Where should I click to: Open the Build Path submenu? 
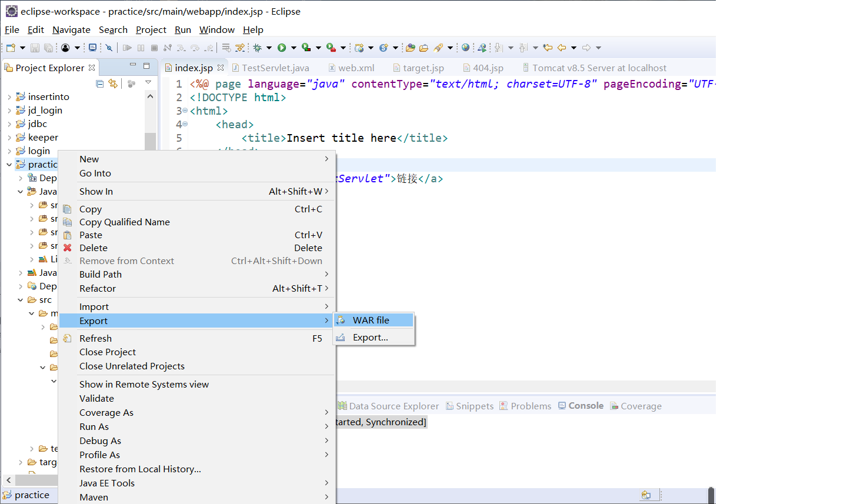point(197,274)
